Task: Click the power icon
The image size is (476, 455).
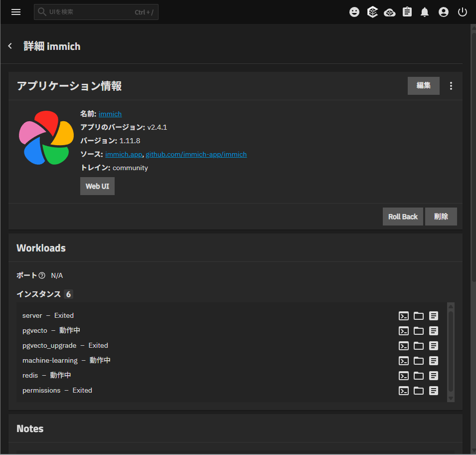Action: pyautogui.click(x=462, y=12)
